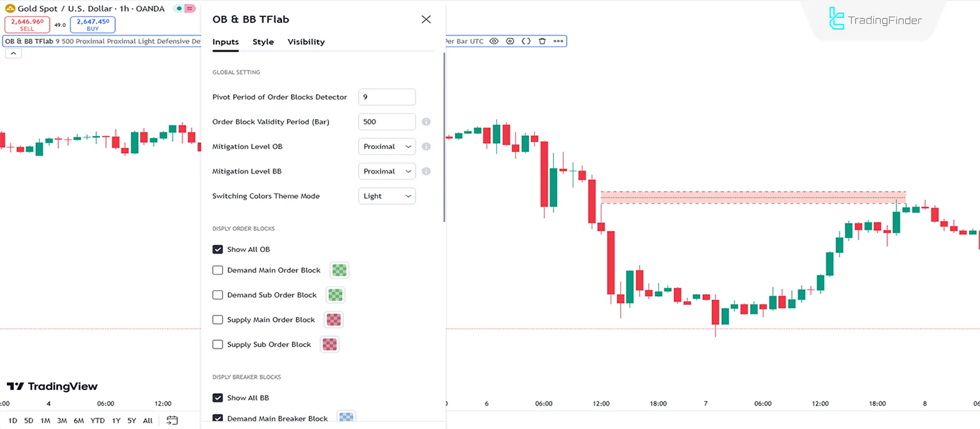Switch to the Style tab
The width and height of the screenshot is (980, 429).
[263, 42]
